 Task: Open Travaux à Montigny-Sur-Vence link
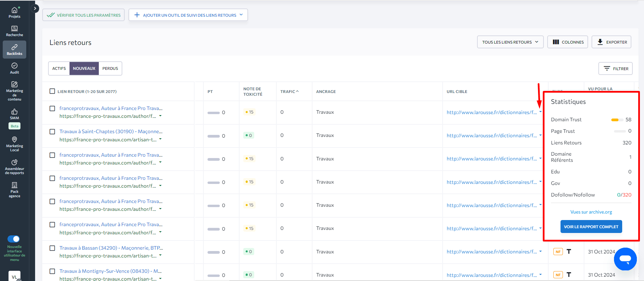[110, 271]
